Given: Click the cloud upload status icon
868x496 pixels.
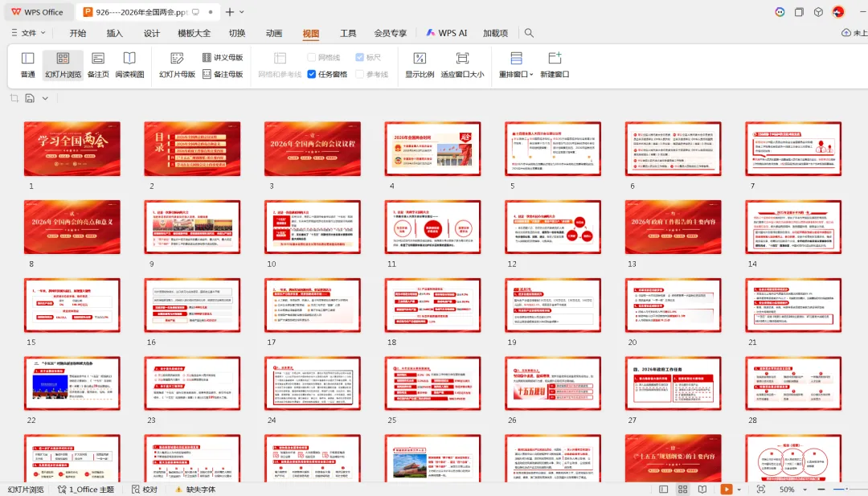Looking at the screenshot, I should click(845, 33).
